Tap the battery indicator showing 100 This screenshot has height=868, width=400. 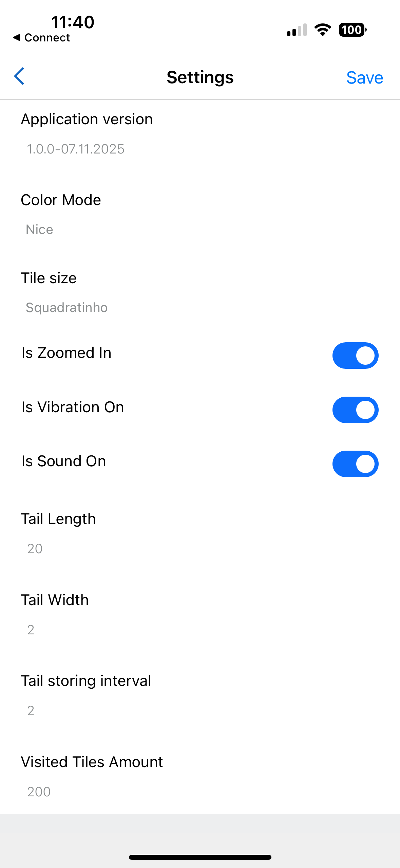[x=353, y=30]
